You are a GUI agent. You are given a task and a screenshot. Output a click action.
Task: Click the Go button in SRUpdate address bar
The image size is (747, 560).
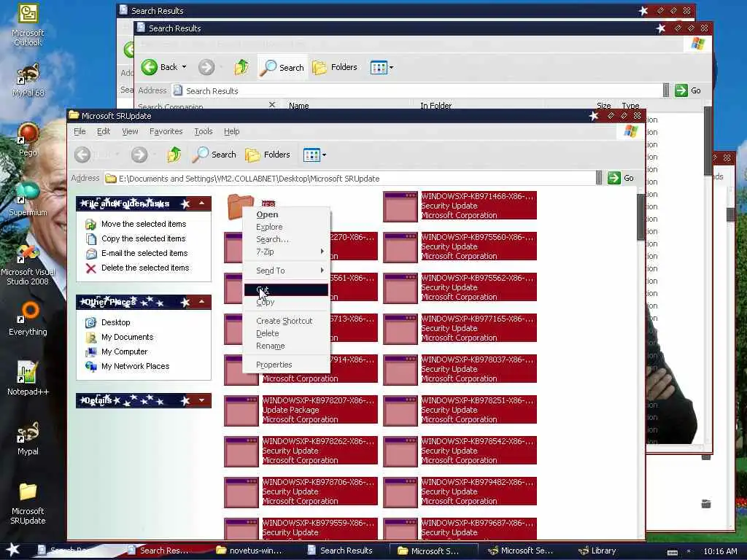click(x=621, y=178)
